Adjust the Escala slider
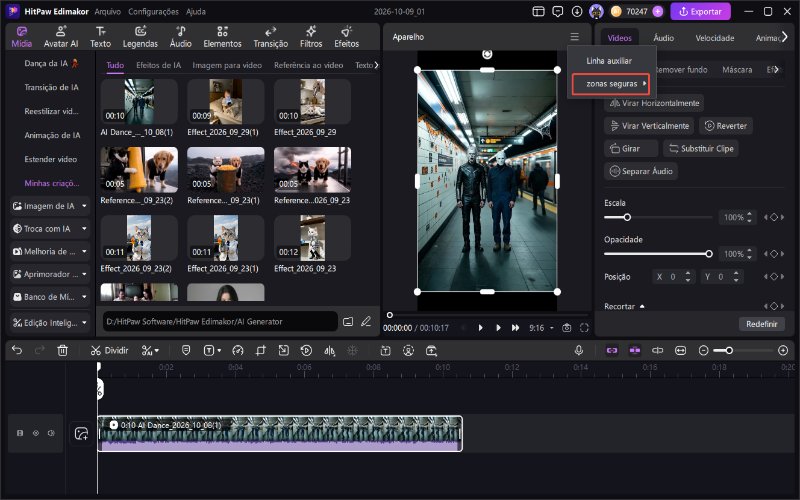 [x=658, y=217]
